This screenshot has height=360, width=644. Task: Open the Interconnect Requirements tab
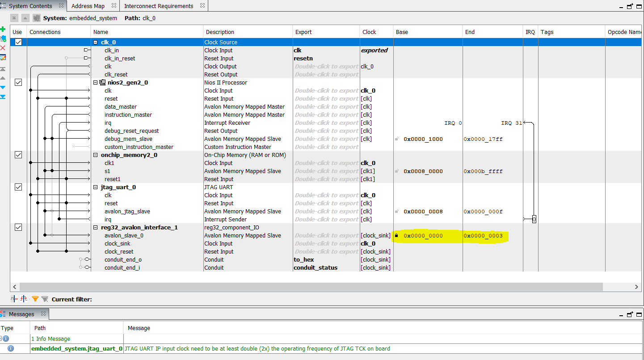[159, 6]
